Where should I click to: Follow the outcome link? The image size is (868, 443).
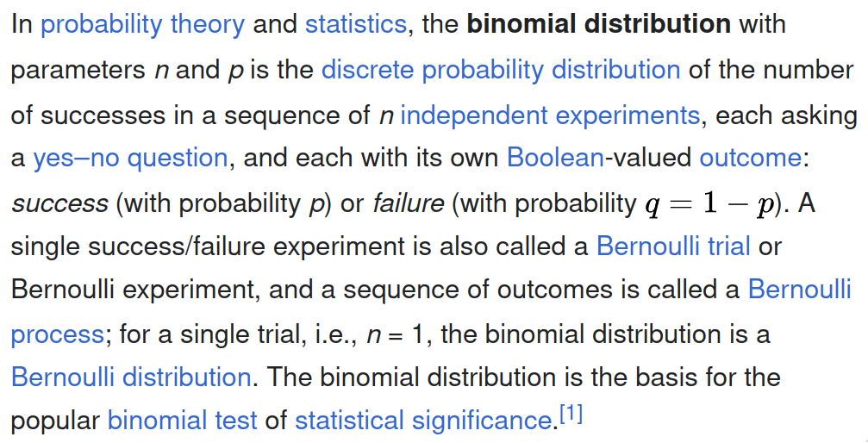pos(750,158)
